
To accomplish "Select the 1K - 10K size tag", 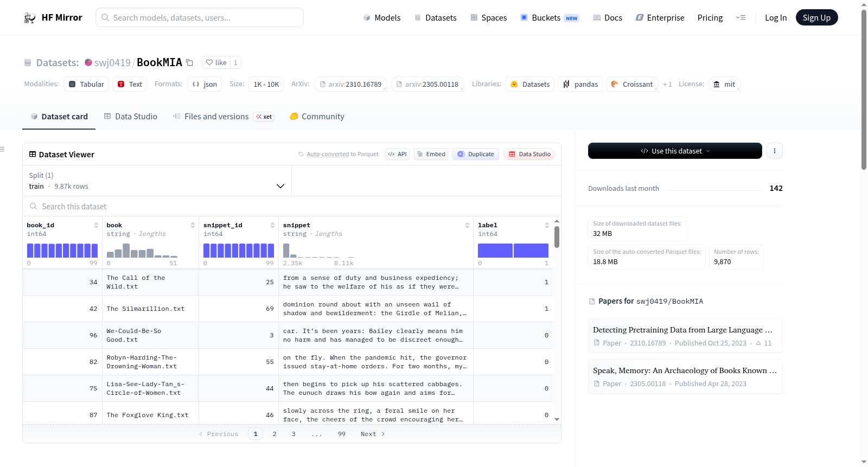I will point(266,84).
